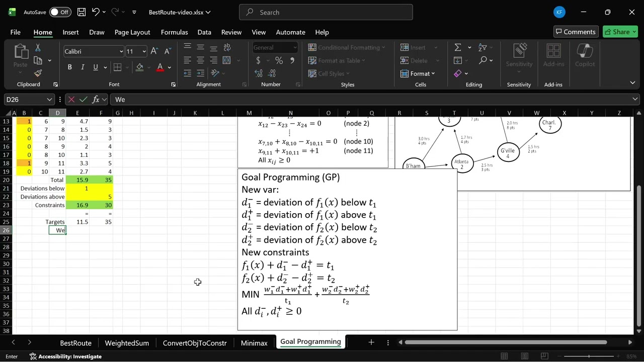Open the File menu
The height and width of the screenshot is (362, 644).
16,32
